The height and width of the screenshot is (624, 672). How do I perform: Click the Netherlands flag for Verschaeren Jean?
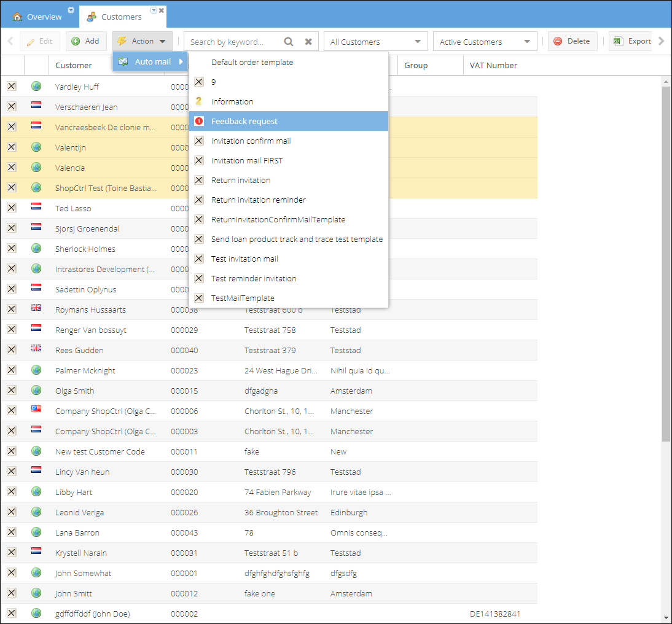(36, 106)
